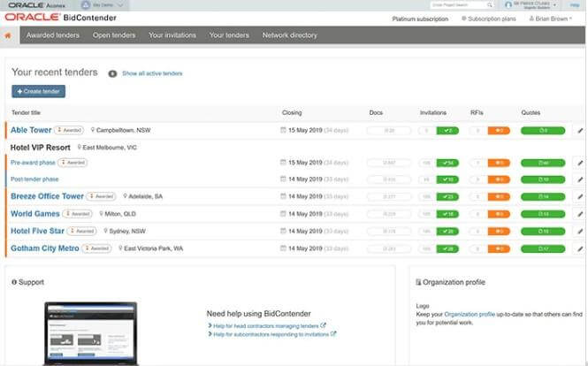Edit the Pre-award phase tender with pencil icon
This screenshot has width=588, height=366.
tap(580, 163)
